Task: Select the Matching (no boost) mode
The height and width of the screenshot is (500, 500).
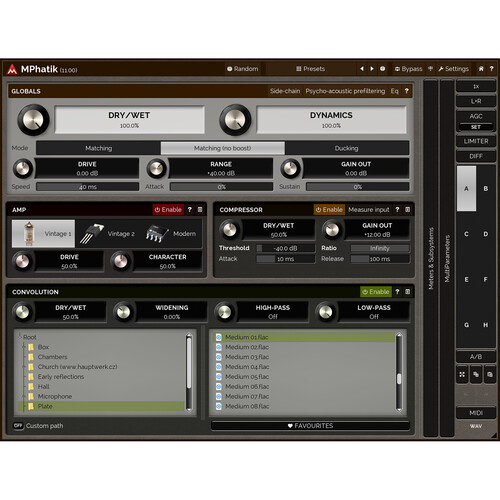Action: (223, 148)
